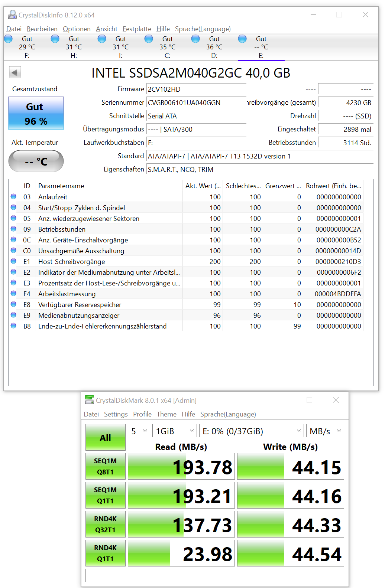This screenshot has height=588, width=385.
Task: Open Bearbeiten menu in CrystalDiskInfo
Action: (x=42, y=29)
